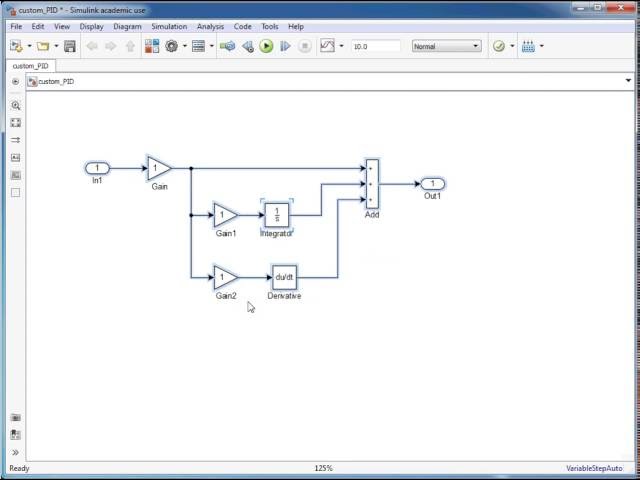640x480 pixels.
Task: Click custom_PID in the breadcrumb bar
Action: click(x=56, y=82)
